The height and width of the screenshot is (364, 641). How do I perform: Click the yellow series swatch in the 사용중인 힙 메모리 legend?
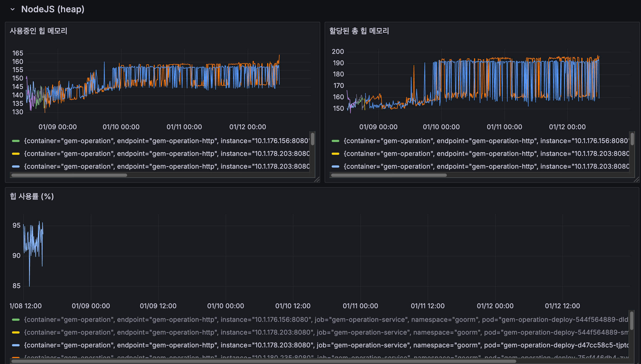16,154
